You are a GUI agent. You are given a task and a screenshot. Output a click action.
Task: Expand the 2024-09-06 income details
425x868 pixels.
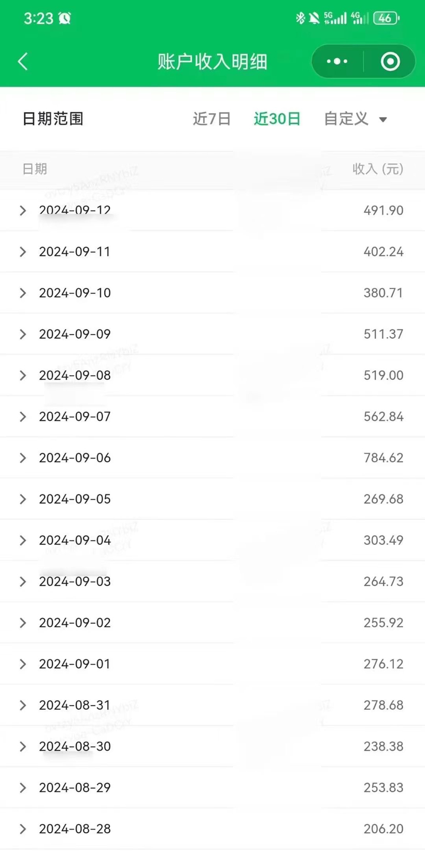(23, 458)
